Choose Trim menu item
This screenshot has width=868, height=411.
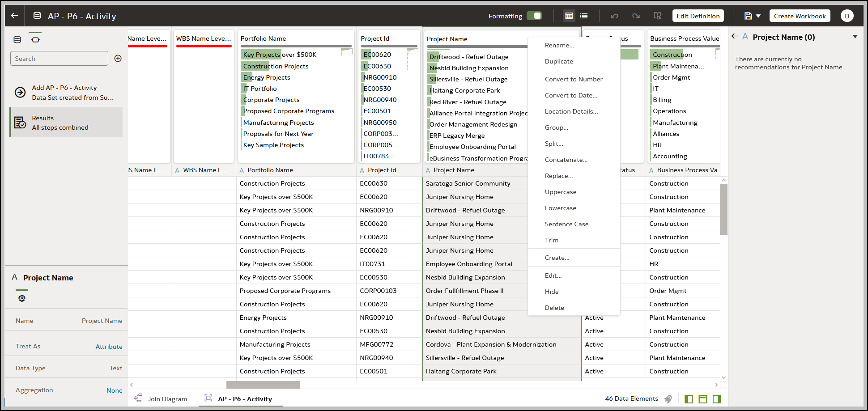[x=574, y=240]
